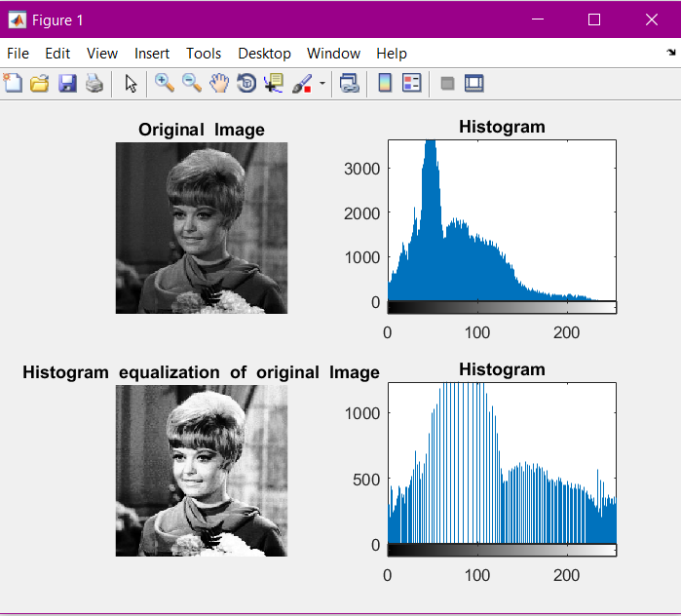Select the Zoom Out magnifier tool
This screenshot has height=616, width=681.
tap(192, 84)
